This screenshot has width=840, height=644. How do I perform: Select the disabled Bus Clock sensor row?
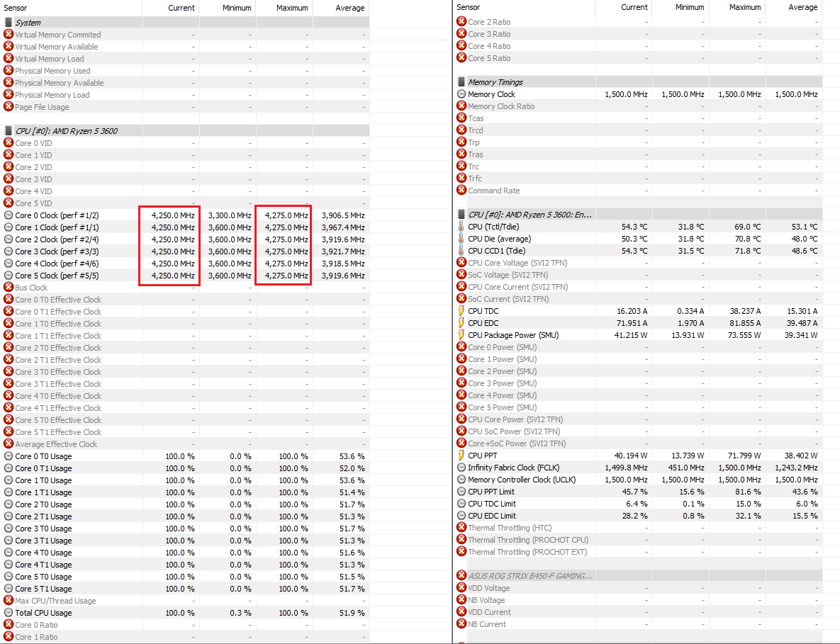[31, 288]
